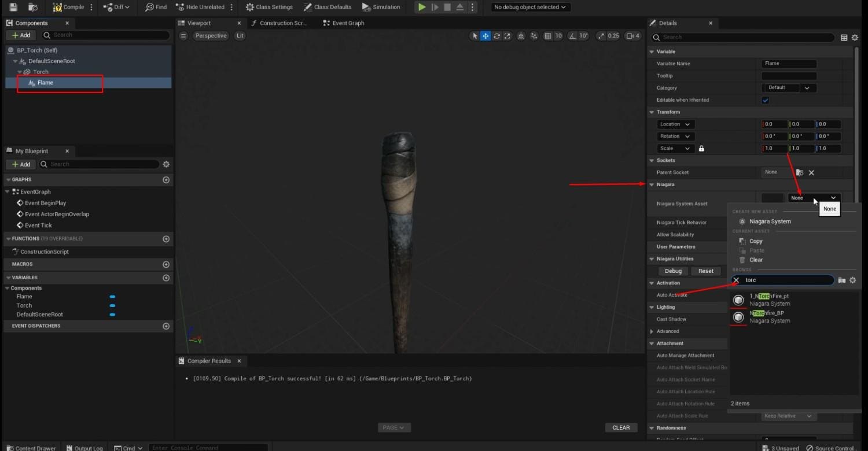This screenshot has height=451, width=868.
Task: Activate the viewport Select mode arrow tool
Action: click(x=475, y=36)
